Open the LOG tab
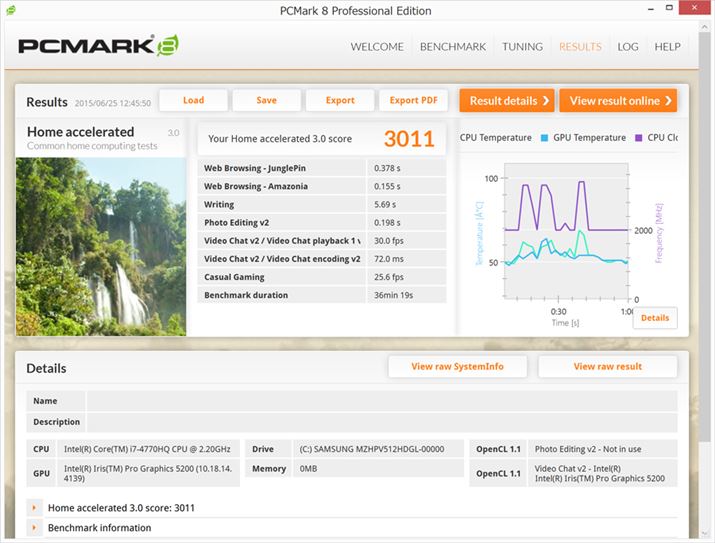 [627, 47]
